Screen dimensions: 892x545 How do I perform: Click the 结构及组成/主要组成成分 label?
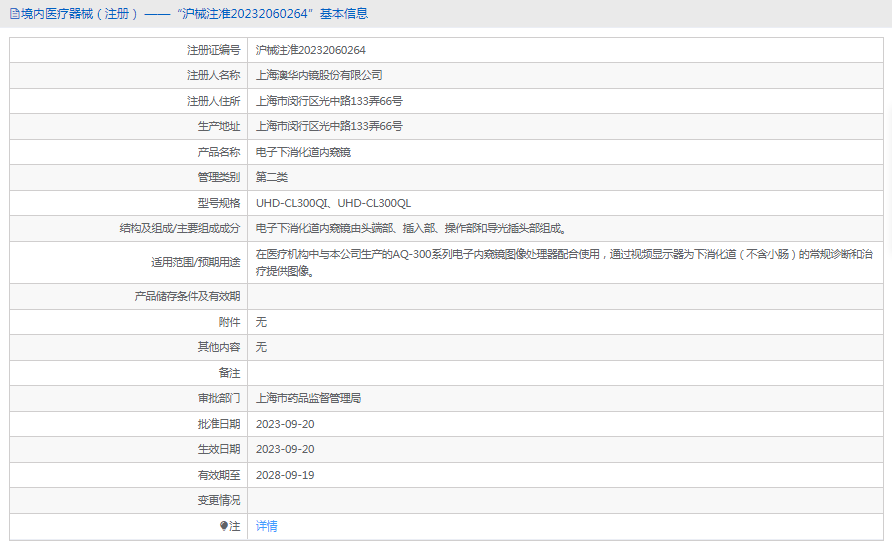coord(180,228)
